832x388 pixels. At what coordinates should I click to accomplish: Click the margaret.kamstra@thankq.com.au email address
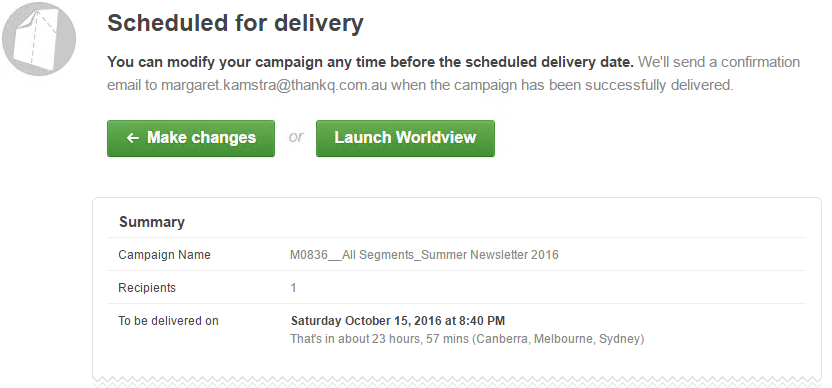coord(274,85)
